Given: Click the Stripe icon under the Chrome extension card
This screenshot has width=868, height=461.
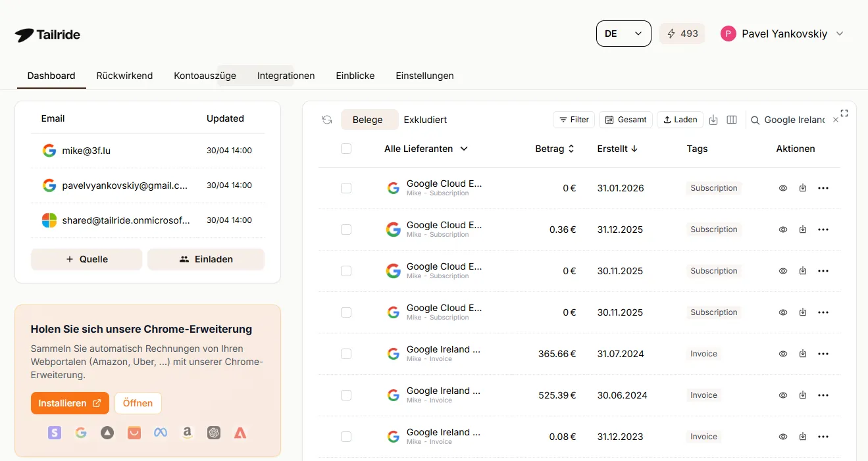Looking at the screenshot, I should coord(55,433).
